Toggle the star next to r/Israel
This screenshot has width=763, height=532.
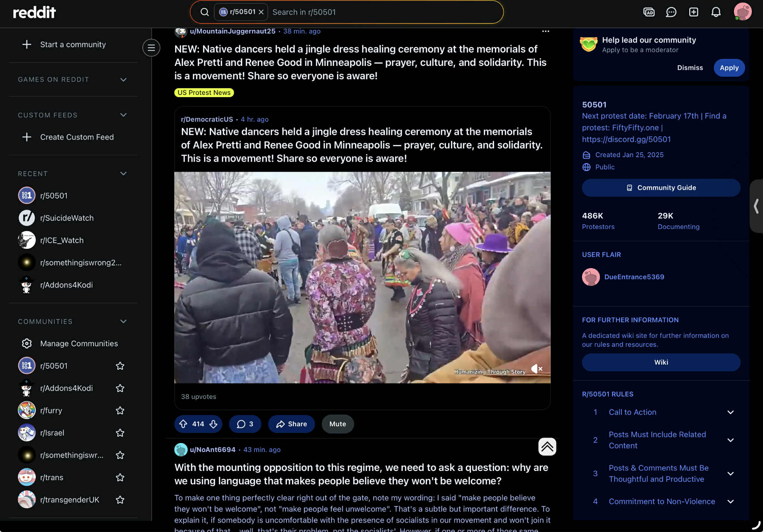(120, 433)
